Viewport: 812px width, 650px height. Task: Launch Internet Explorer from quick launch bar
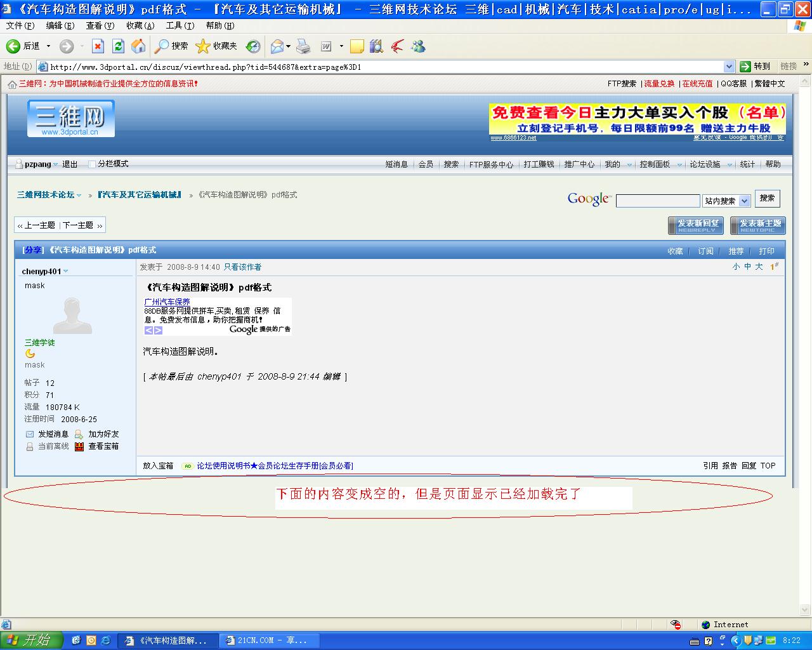pyautogui.click(x=105, y=640)
